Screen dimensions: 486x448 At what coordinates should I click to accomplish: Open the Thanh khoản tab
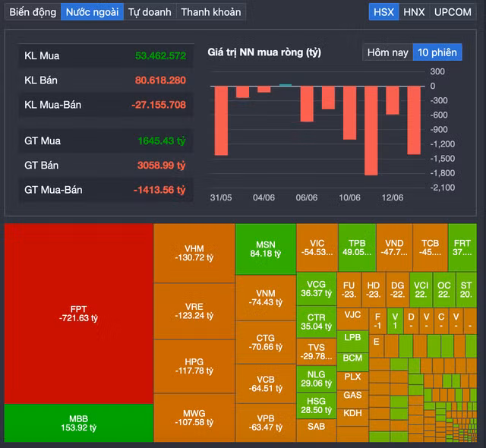(x=211, y=12)
